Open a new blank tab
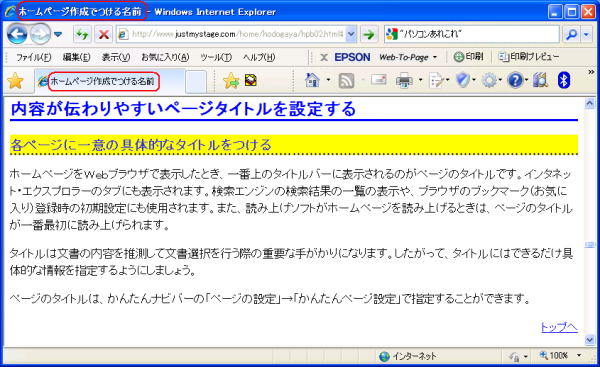The height and width of the screenshot is (367, 600). (x=196, y=82)
